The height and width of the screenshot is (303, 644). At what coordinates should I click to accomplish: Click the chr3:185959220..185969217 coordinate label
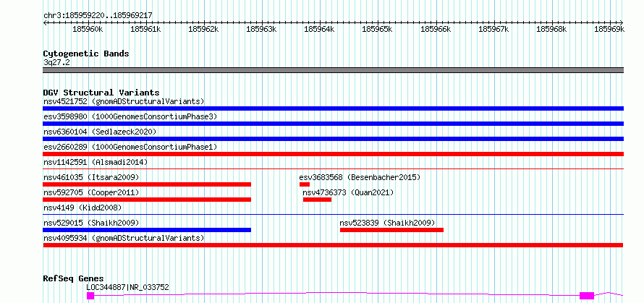pos(98,15)
